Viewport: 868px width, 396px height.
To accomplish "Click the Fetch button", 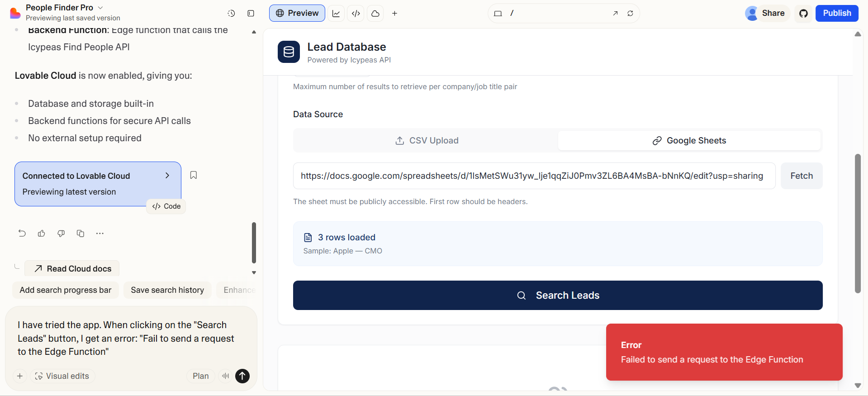I will coord(802,176).
